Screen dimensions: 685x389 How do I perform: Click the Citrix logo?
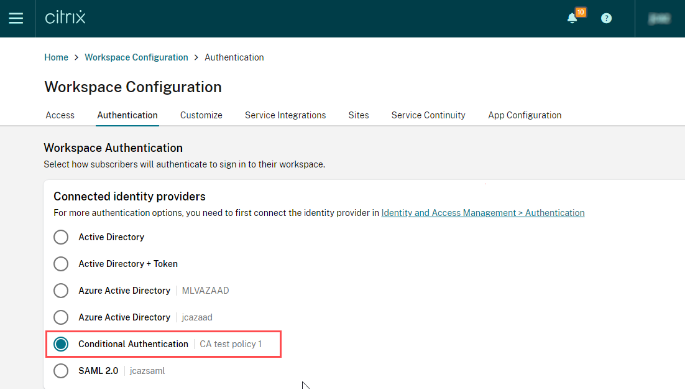tap(65, 17)
